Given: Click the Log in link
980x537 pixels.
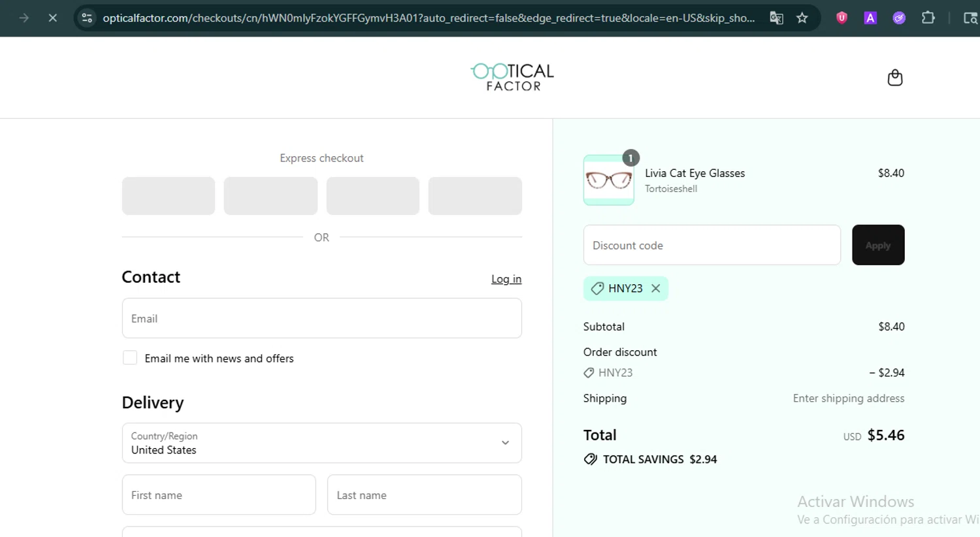Looking at the screenshot, I should pyautogui.click(x=506, y=279).
